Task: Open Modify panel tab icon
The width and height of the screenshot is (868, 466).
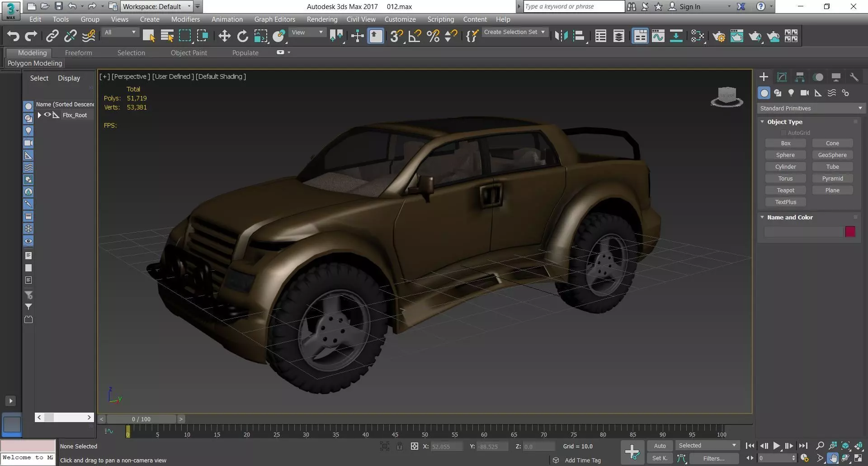Action: pos(782,77)
